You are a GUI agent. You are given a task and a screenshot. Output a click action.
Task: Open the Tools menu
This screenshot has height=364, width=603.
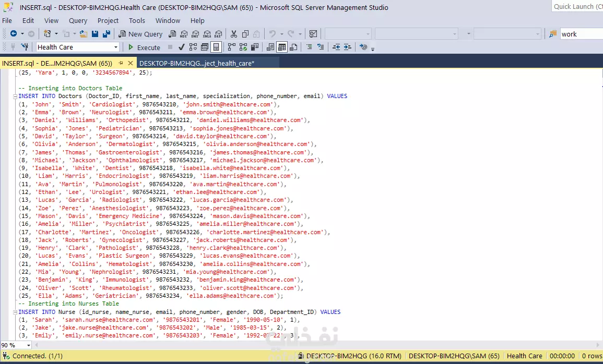coord(137,20)
